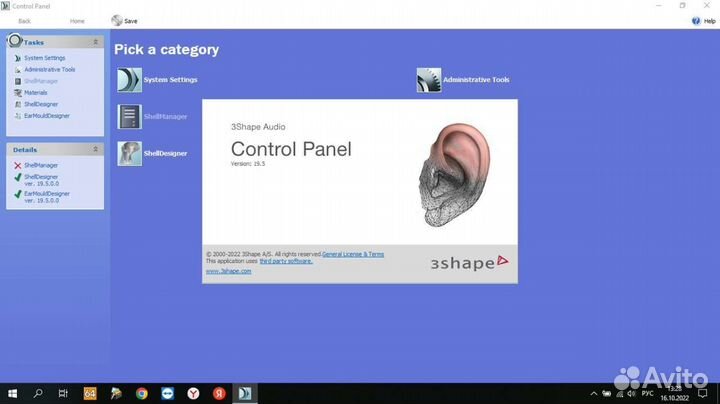Go to Home in the toolbar

tap(77, 21)
